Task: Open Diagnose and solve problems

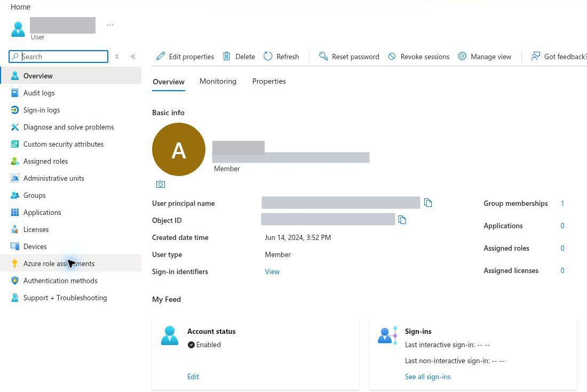Action: [x=71, y=127]
